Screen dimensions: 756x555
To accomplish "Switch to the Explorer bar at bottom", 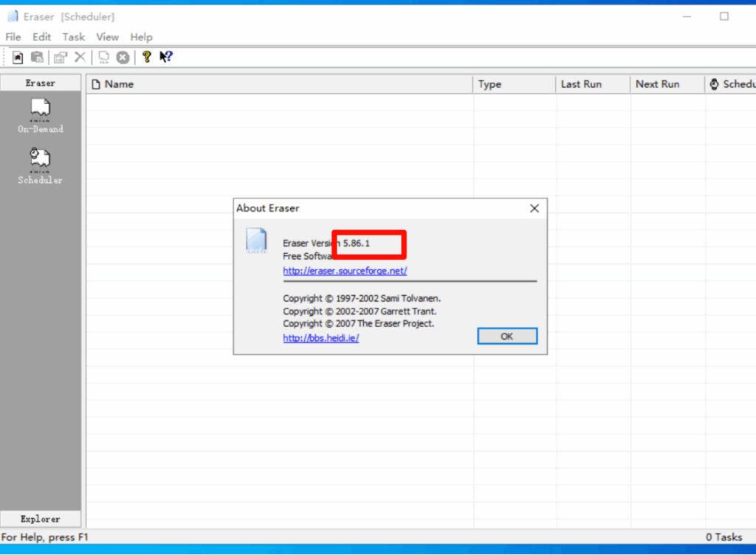I will click(40, 519).
